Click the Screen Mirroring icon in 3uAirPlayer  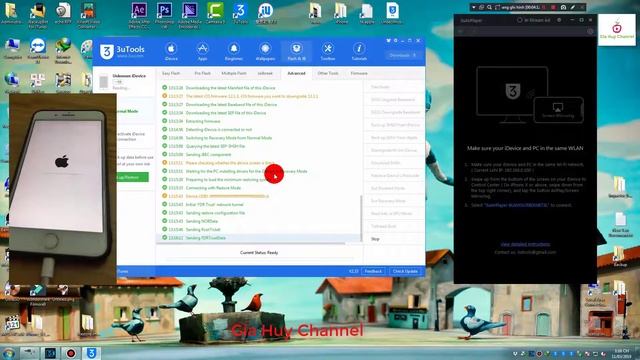[558, 109]
